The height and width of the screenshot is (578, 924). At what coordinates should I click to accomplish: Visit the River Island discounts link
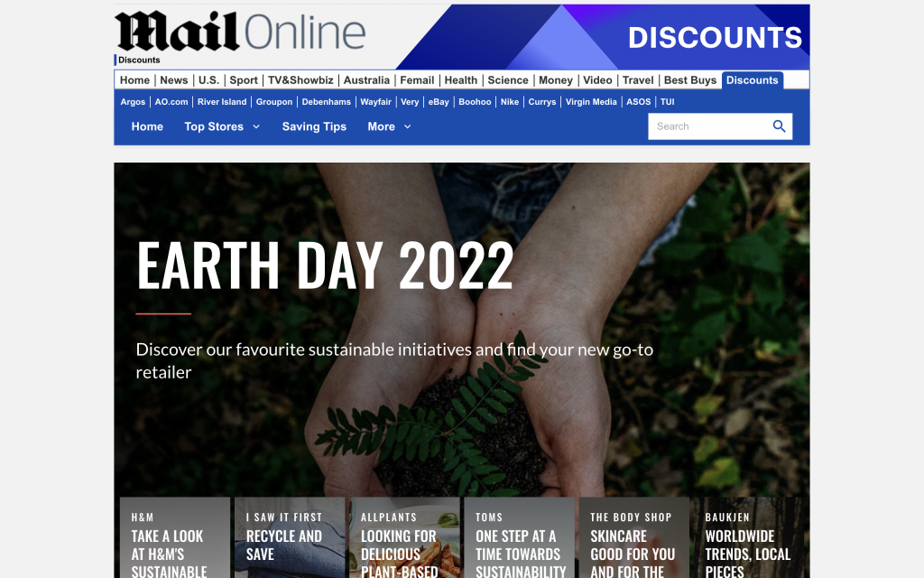pos(222,101)
